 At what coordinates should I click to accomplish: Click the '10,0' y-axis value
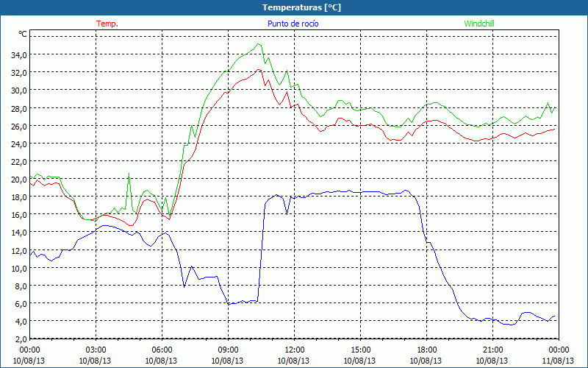pyautogui.click(x=19, y=268)
